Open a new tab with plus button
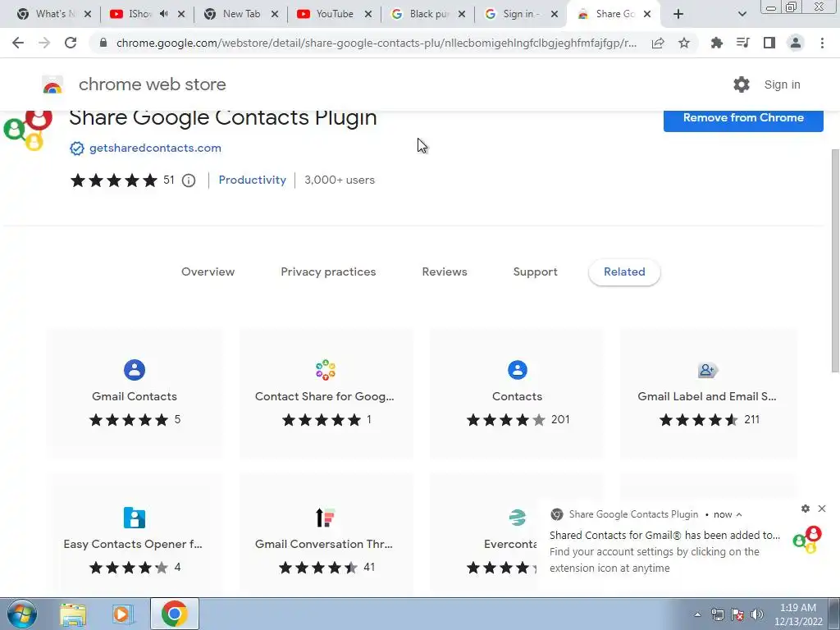The height and width of the screenshot is (630, 840). tap(678, 14)
